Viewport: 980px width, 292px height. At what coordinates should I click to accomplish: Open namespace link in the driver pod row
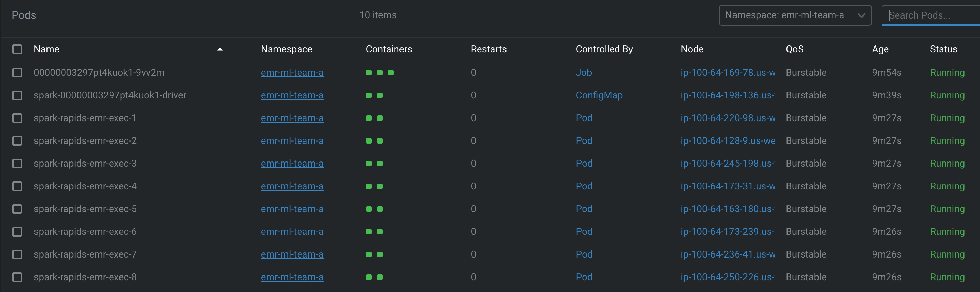(292, 95)
